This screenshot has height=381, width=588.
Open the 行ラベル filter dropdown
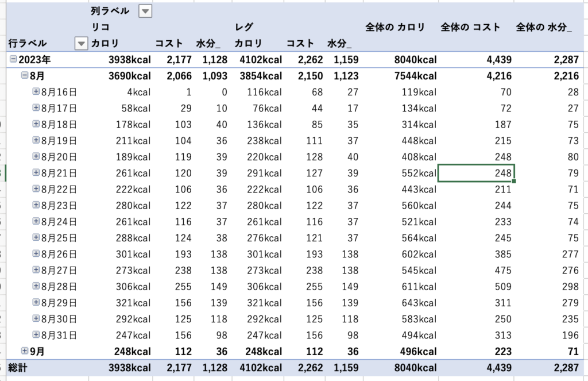(x=82, y=43)
